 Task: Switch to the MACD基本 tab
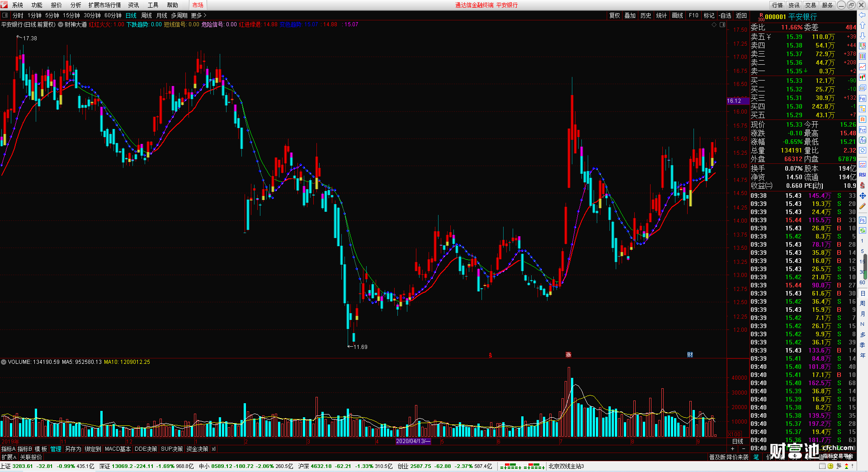[x=118, y=449]
